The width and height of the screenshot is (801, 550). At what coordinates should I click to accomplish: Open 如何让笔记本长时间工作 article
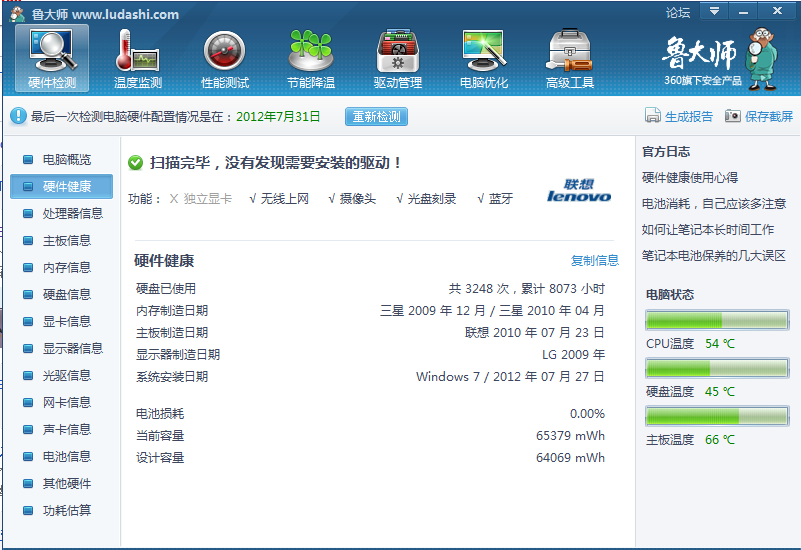[x=708, y=229]
